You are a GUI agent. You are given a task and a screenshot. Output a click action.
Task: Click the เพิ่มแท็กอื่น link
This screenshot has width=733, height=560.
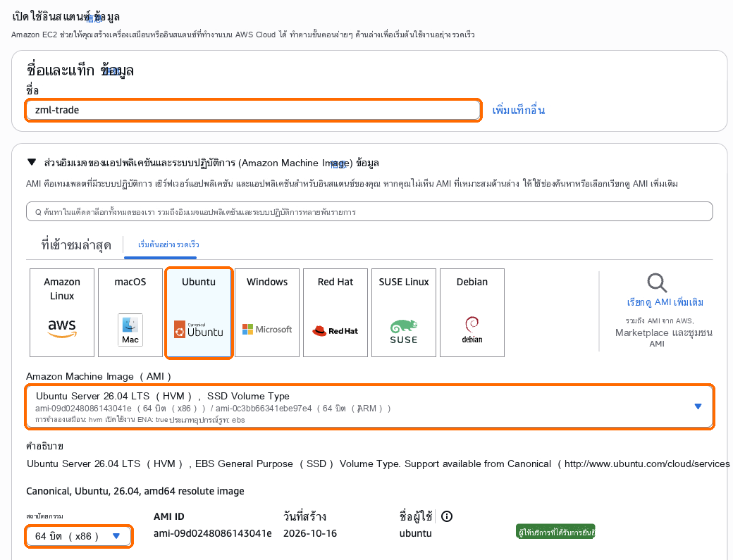[519, 110]
